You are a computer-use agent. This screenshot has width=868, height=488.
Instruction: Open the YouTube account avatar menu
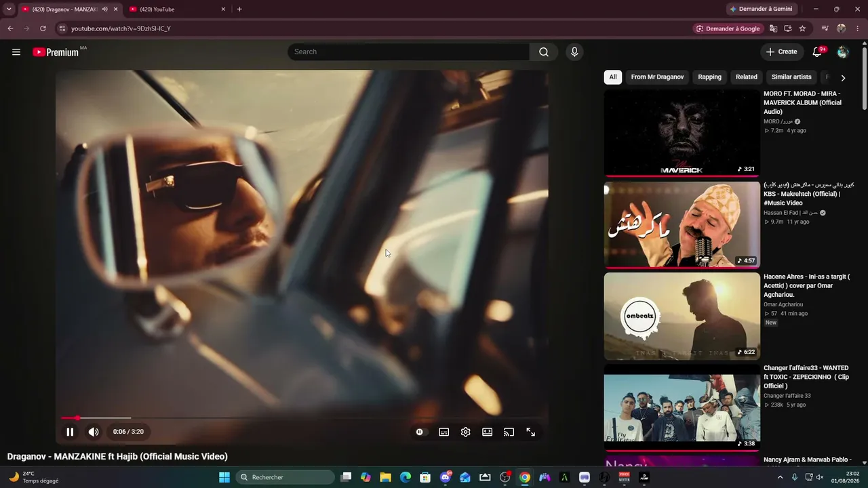pyautogui.click(x=843, y=52)
